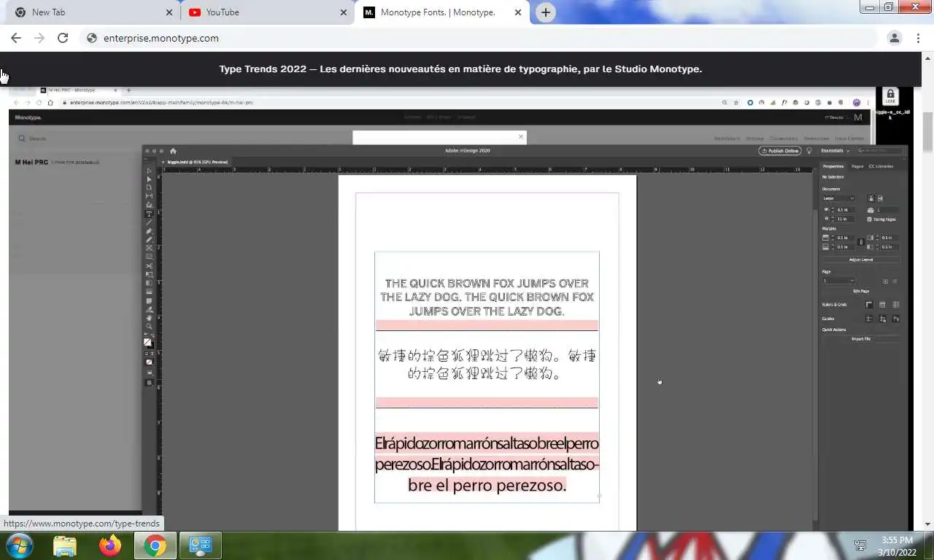Image resolution: width=934 pixels, height=560 pixels.
Task: Select the Type tool in InDesign
Action: (149, 214)
